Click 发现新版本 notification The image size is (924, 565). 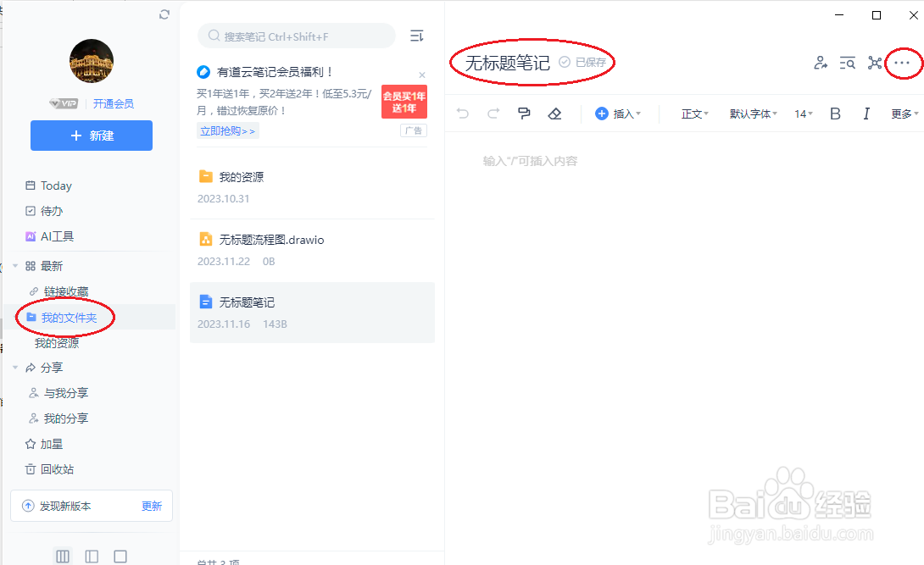pyautogui.click(x=64, y=507)
